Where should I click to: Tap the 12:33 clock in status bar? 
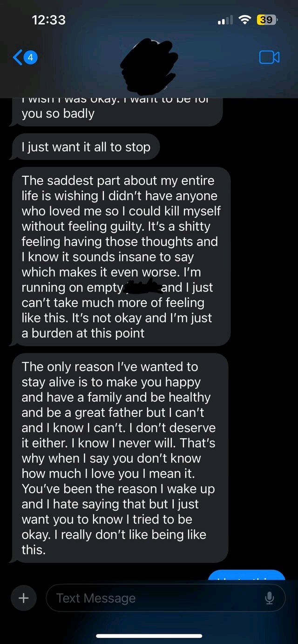pos(49,20)
